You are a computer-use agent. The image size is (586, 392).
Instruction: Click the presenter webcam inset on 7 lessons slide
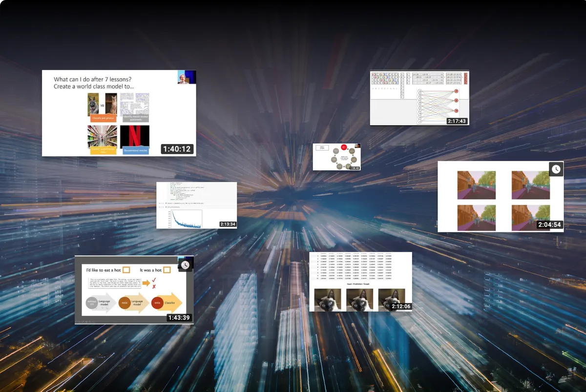[187, 78]
